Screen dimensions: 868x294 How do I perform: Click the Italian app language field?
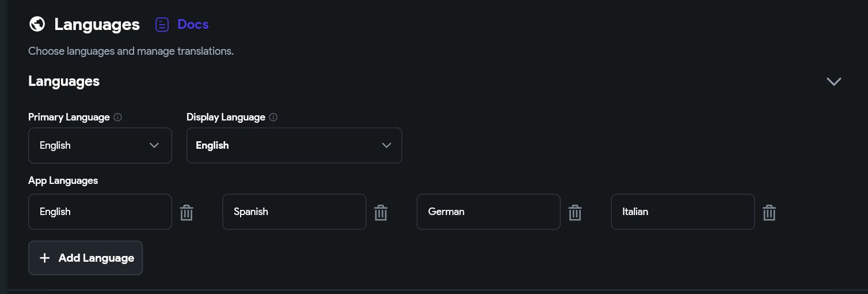(x=682, y=212)
